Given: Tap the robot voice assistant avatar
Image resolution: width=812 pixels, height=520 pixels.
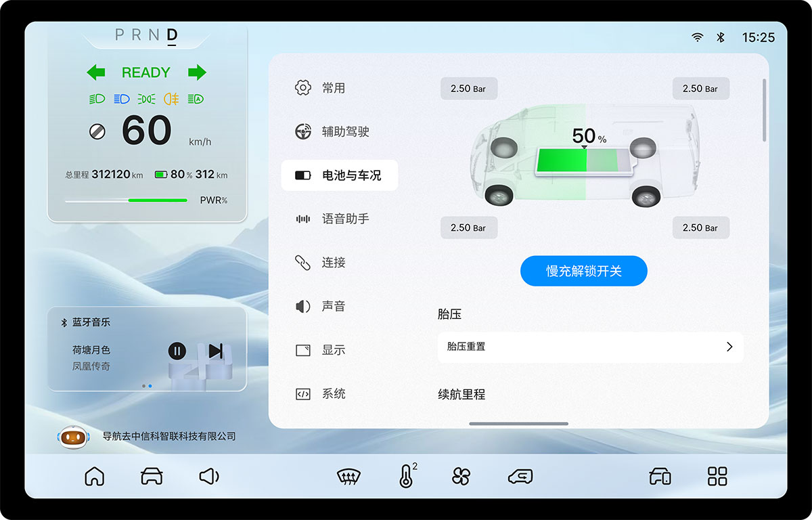Looking at the screenshot, I should coord(73,437).
